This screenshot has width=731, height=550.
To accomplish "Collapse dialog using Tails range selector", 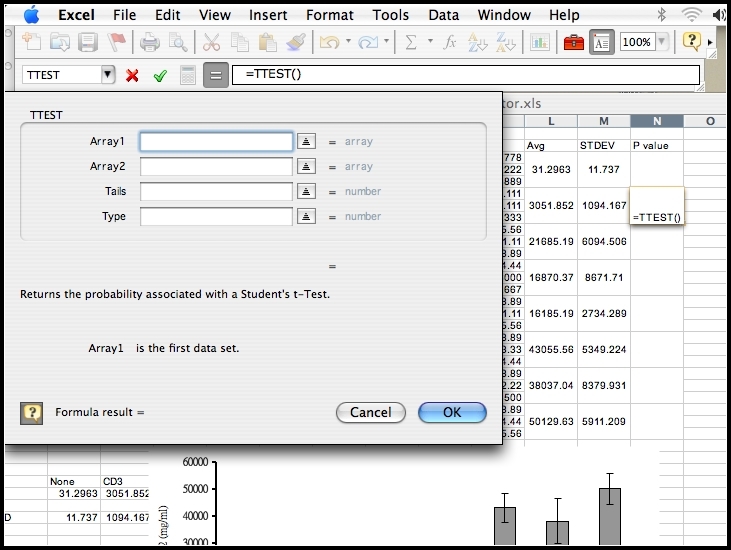I will (306, 191).
